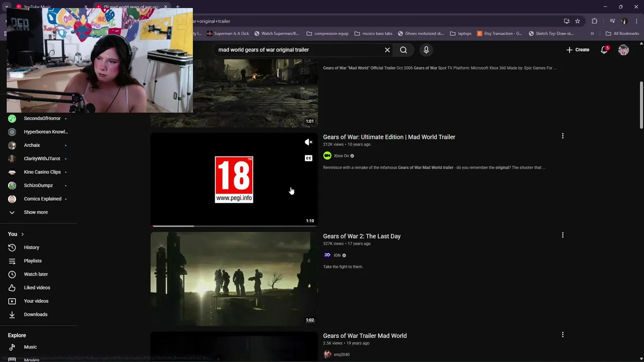Viewport: 644px width, 362px height.
Task: Go to the IGN channel name
Action: (337, 255)
